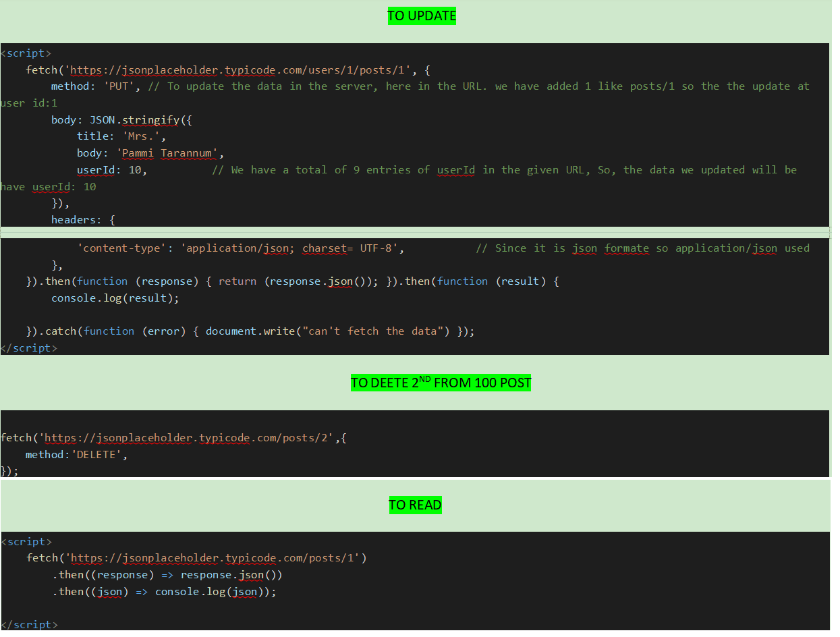
Task: Click the TO DEETE 2ND FROM 100 POST heading
Action: coord(441,383)
